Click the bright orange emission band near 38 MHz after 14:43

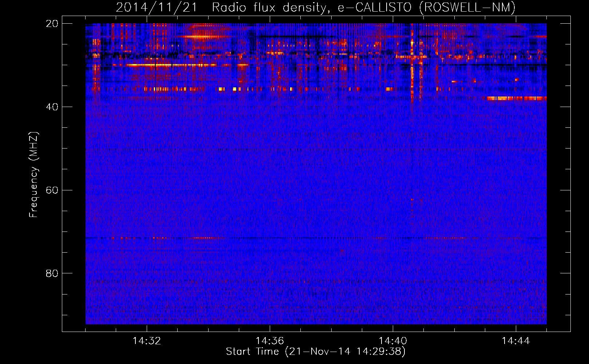point(517,98)
